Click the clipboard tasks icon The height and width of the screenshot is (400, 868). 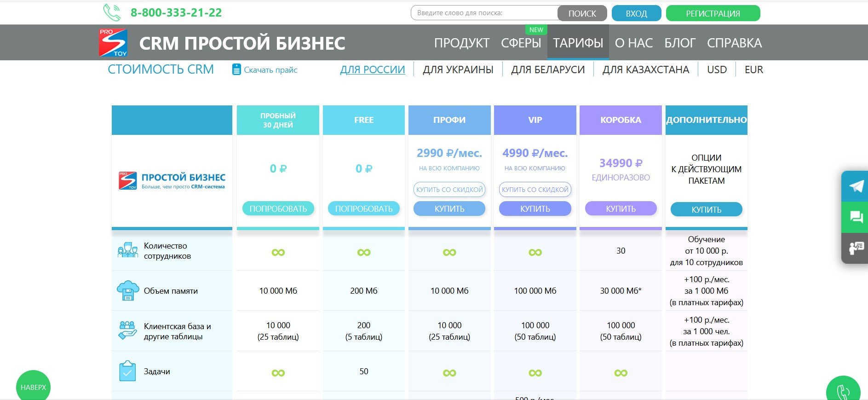pyautogui.click(x=127, y=371)
